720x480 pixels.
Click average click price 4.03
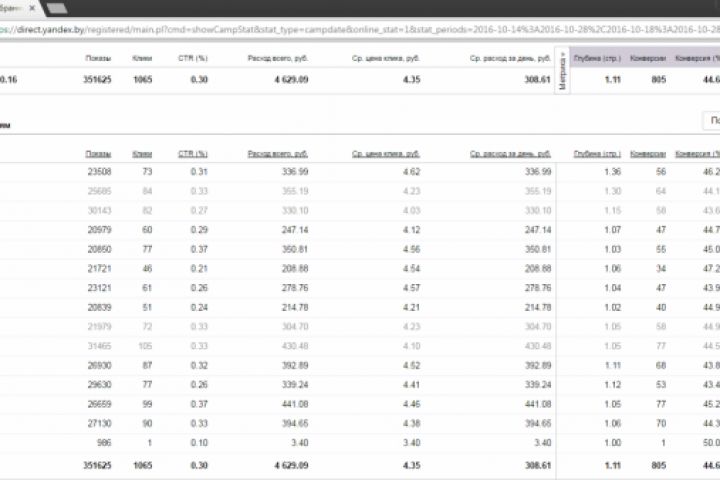click(x=411, y=210)
